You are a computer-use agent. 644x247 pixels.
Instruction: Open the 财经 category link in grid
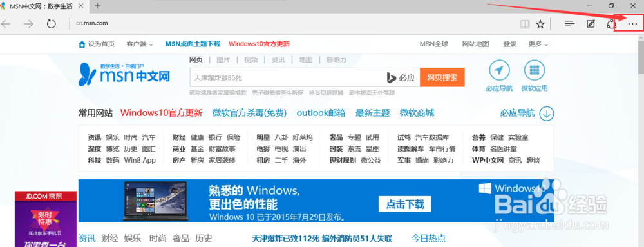[179, 137]
